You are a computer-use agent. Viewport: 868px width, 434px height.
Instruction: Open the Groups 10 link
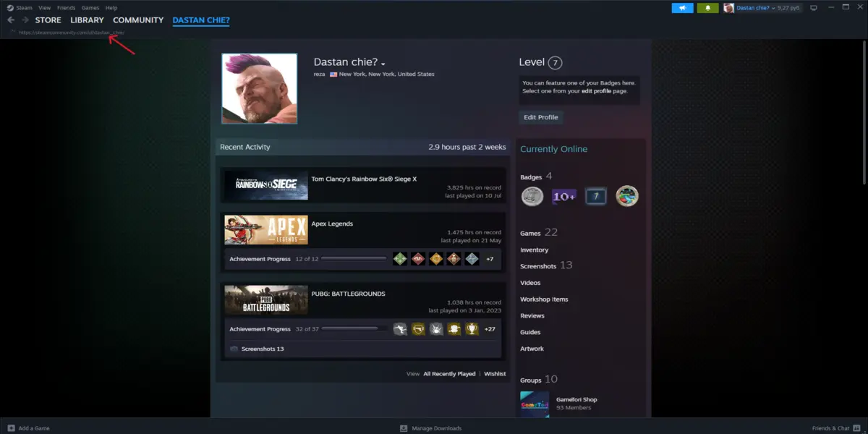pyautogui.click(x=539, y=380)
